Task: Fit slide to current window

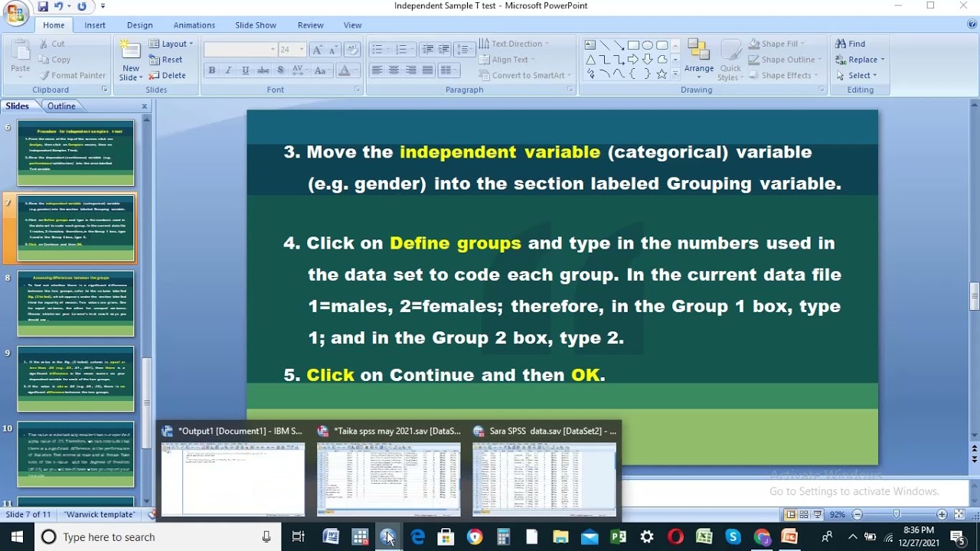Action: pyautogui.click(x=959, y=514)
